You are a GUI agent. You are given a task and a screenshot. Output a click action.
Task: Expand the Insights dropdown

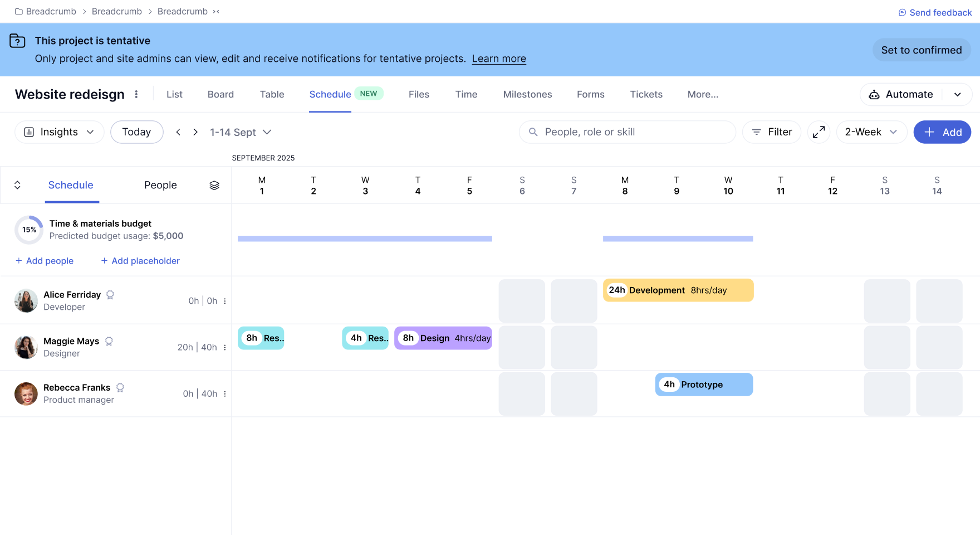click(x=59, y=132)
